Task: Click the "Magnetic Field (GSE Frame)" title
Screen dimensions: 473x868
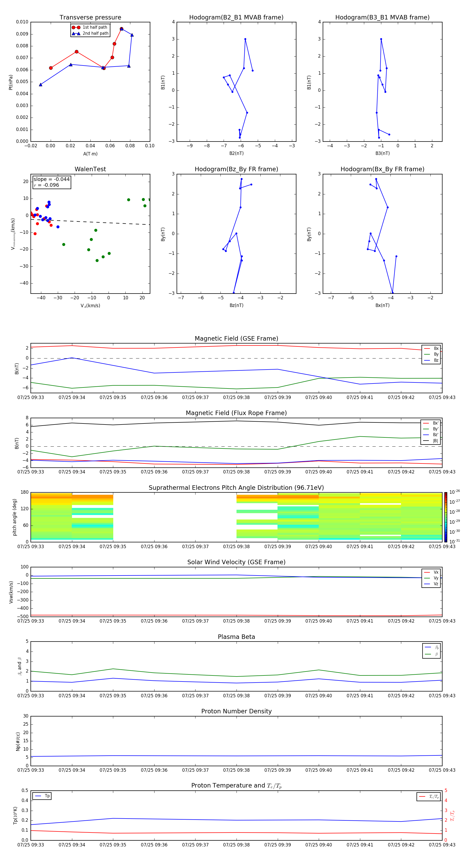Action: coord(236,339)
